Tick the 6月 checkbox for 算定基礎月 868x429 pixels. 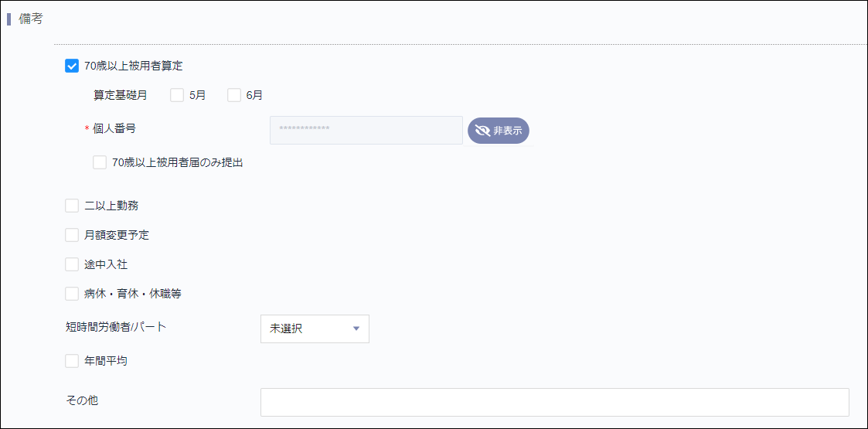pyautogui.click(x=234, y=95)
